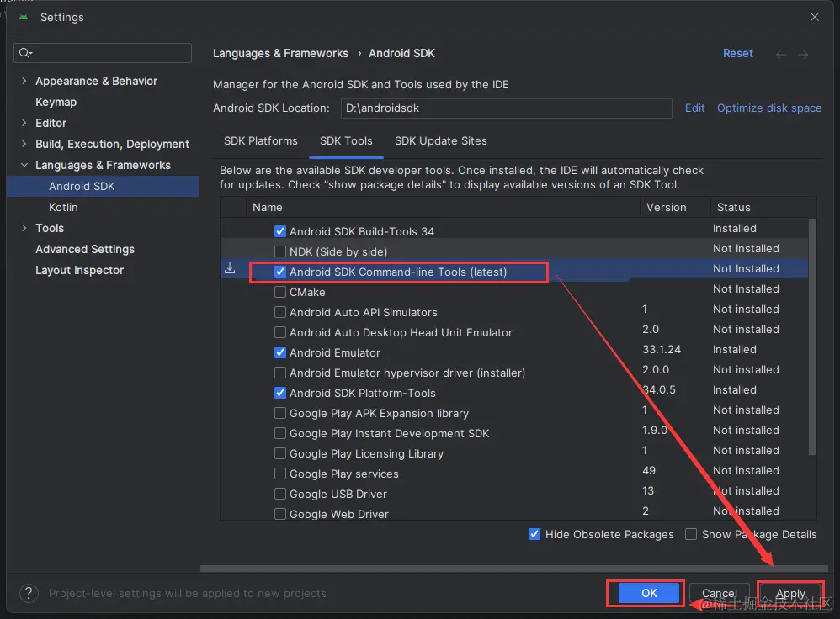Check Google USB Driver

(x=279, y=494)
